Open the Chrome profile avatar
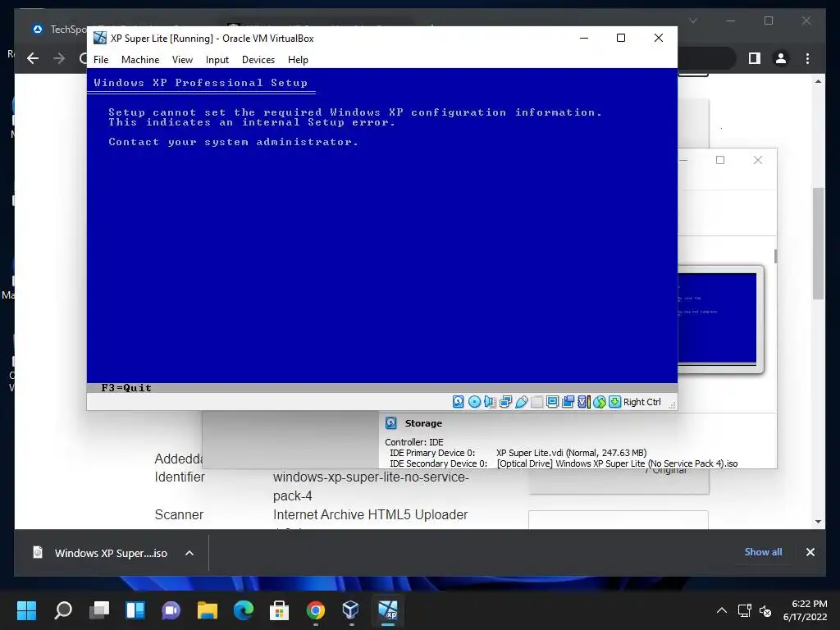The width and height of the screenshot is (840, 630). tap(781, 58)
